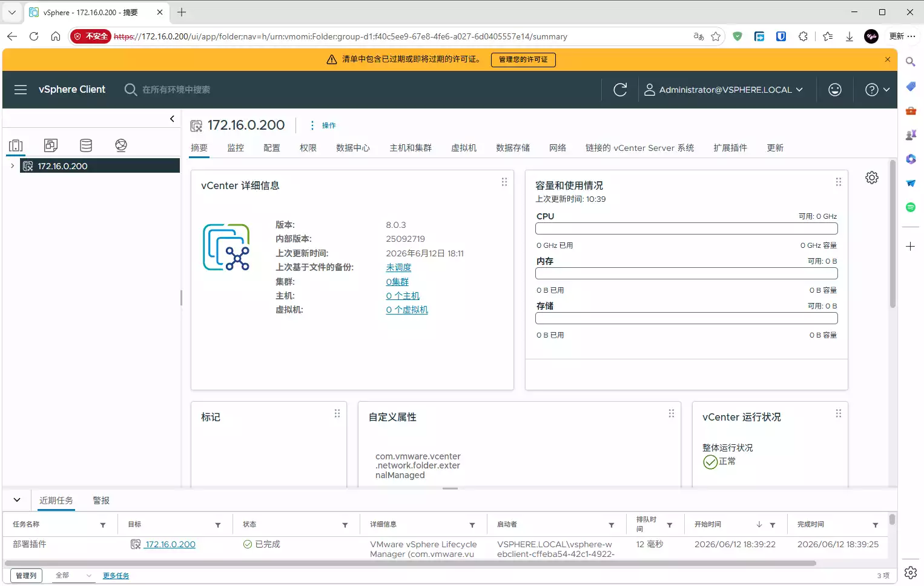Viewport: 924px width, 586px height.
Task: Add the page to browser favorites
Action: [716, 36]
